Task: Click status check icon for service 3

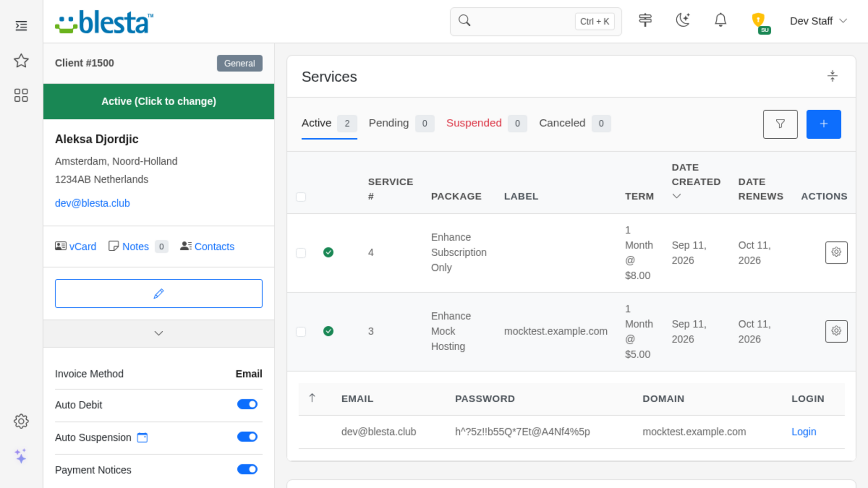Action: click(329, 332)
